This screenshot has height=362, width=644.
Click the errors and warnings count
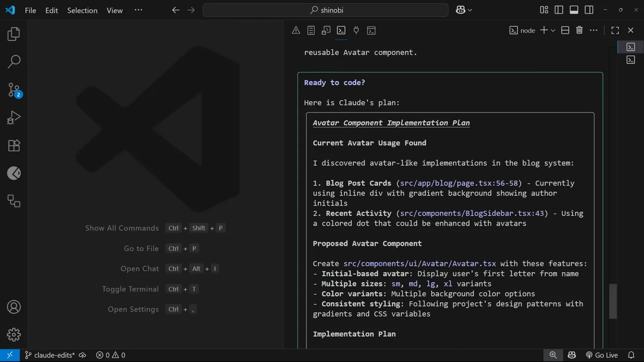point(111,355)
